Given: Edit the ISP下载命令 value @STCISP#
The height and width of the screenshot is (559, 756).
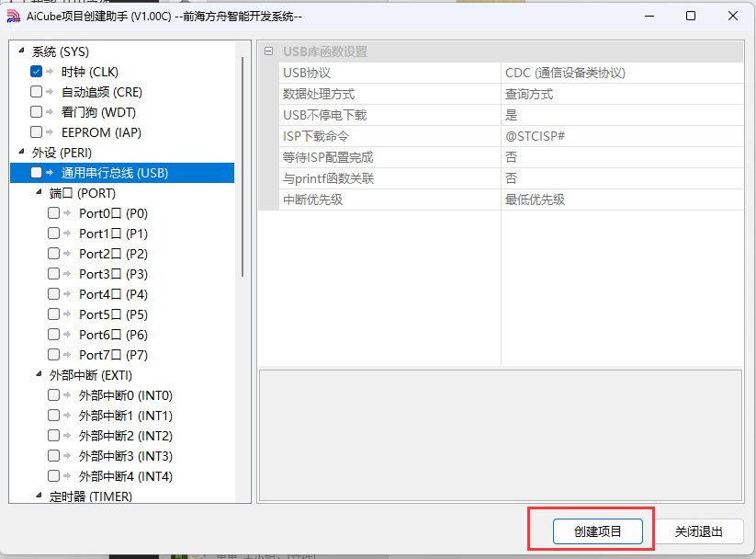Looking at the screenshot, I should (x=622, y=136).
